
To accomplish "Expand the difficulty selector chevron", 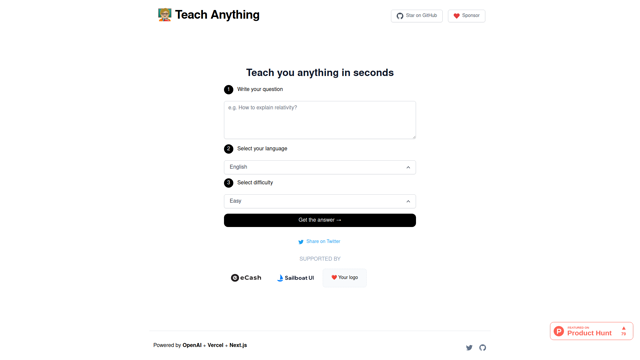I will point(408,201).
